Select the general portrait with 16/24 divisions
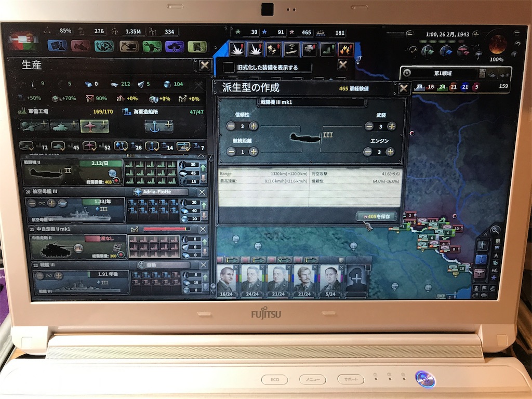Viewport: 532px width, 399px height. click(227, 277)
